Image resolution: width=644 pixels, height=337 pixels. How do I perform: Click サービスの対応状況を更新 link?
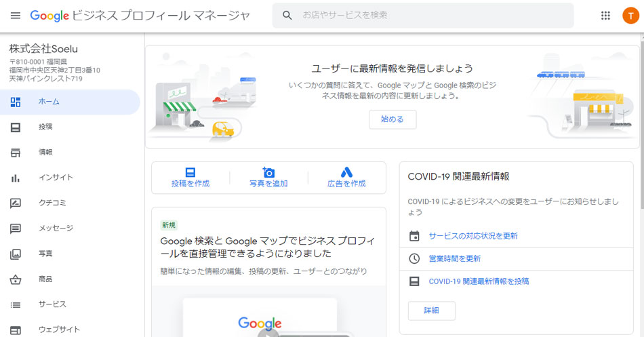tap(473, 236)
